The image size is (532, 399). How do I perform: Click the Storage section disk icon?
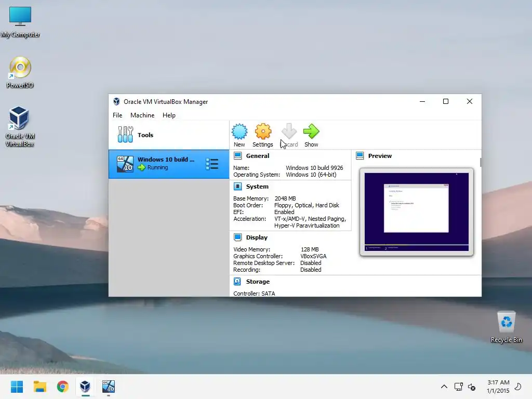(237, 281)
